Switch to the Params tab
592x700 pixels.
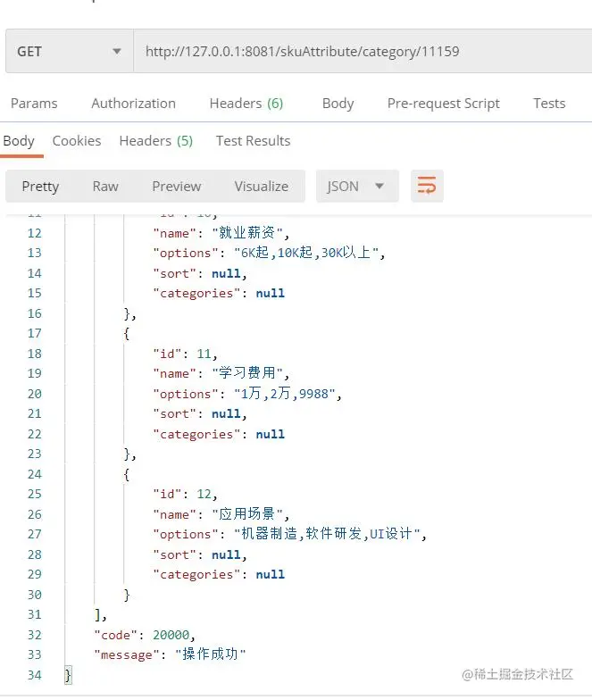coord(34,103)
